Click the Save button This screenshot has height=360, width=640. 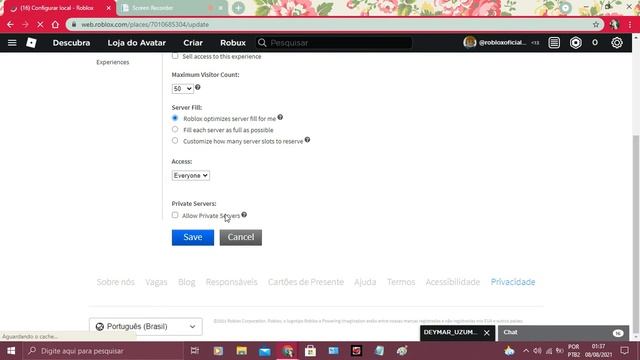[x=193, y=237]
